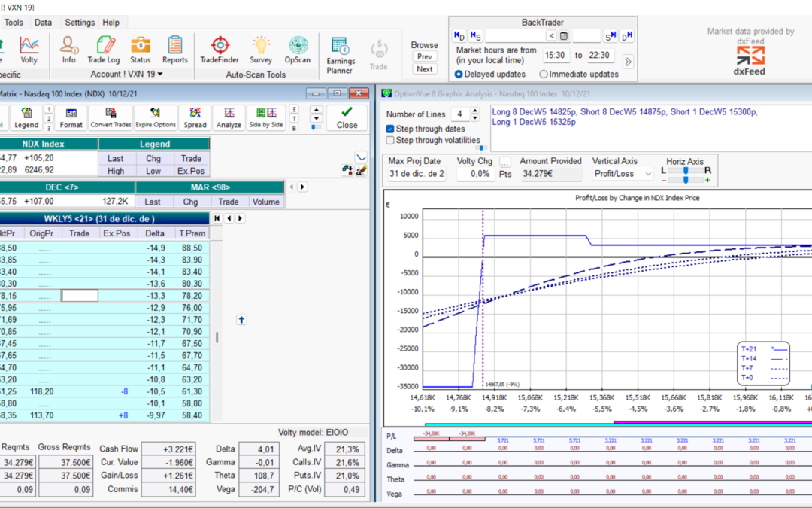Viewport: 812px width, 508px height.
Task: Open the OpScan scanner
Action: coord(298,50)
